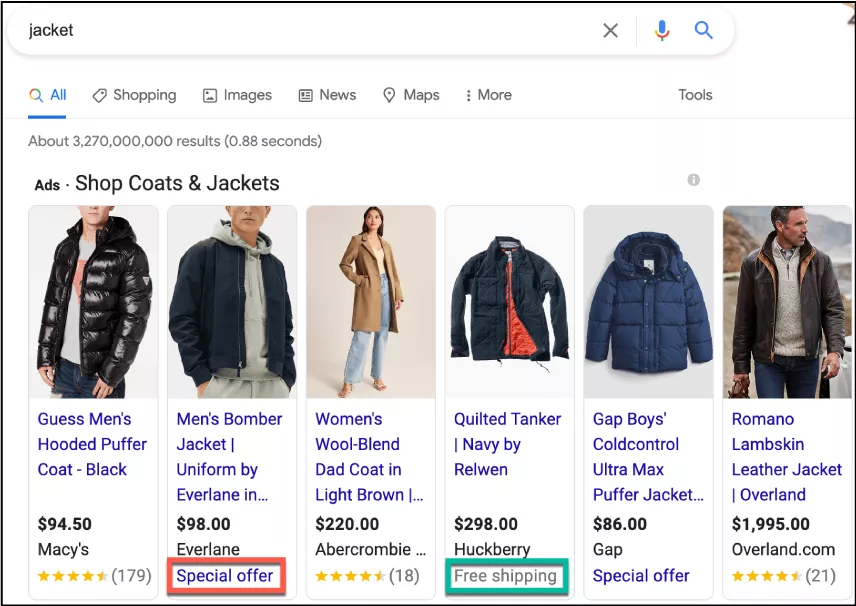856x606 pixels.
Task: Open Men's Bomber Jacket Everlane link
Action: [229, 456]
